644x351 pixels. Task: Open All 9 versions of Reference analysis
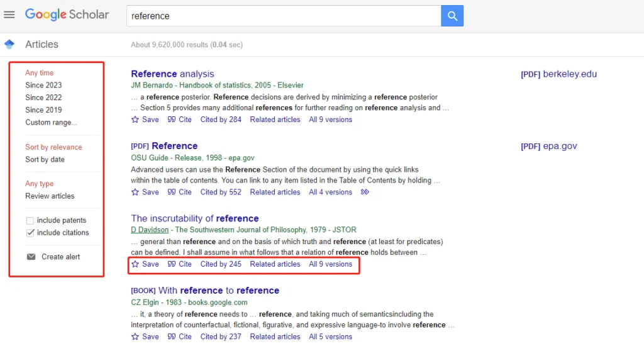(331, 120)
